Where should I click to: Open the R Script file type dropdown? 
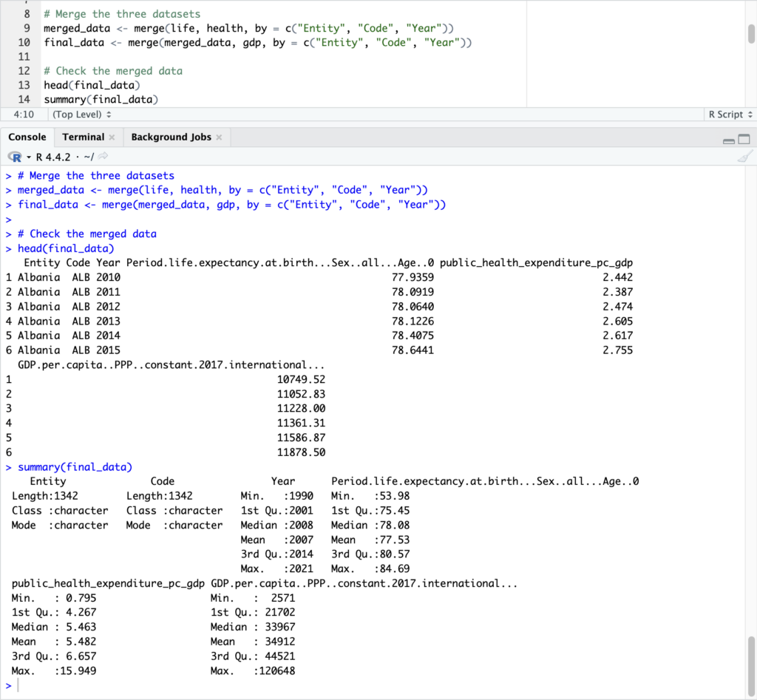click(730, 115)
